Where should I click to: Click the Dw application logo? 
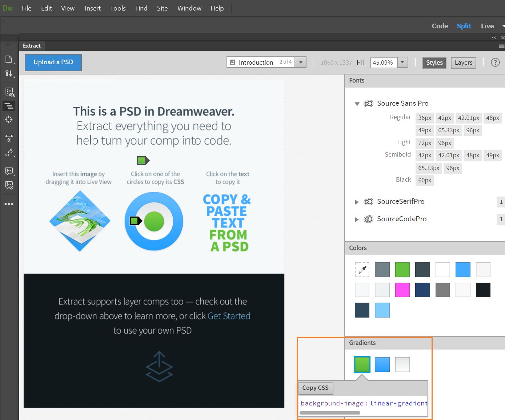[8, 8]
